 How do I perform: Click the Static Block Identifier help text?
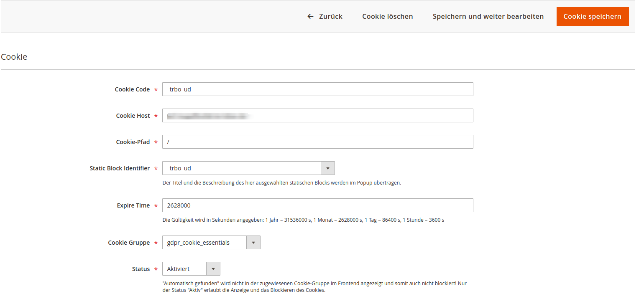(x=282, y=183)
